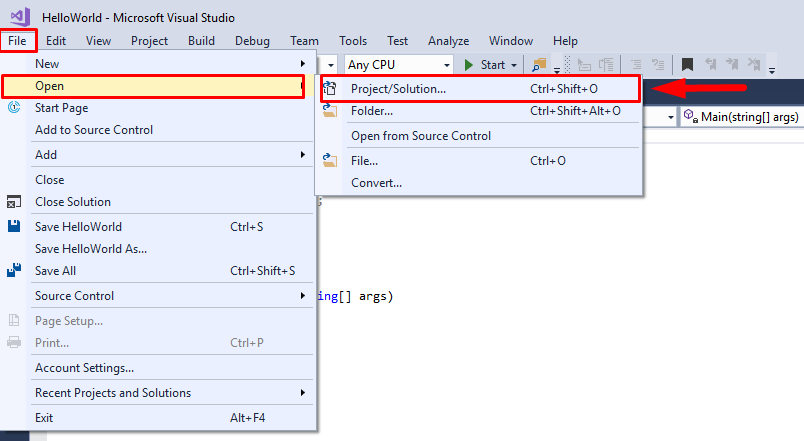Open the Analyze menu
Viewport: 804px width, 441px height.
449,41
